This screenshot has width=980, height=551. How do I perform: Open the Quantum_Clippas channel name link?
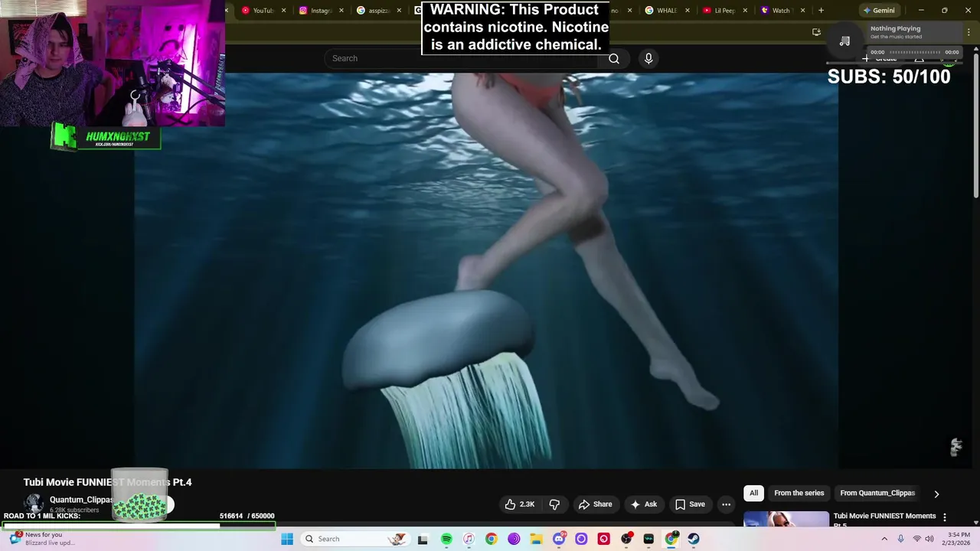tap(81, 500)
